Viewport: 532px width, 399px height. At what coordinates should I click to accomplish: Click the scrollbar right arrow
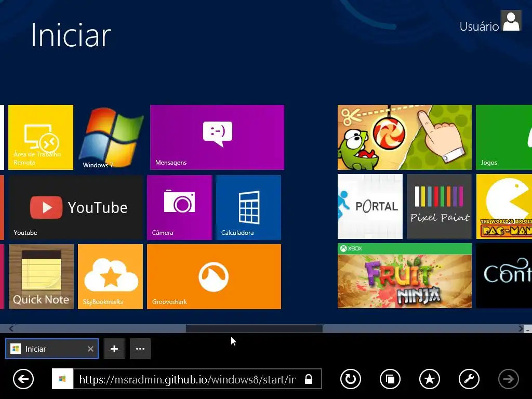click(521, 328)
